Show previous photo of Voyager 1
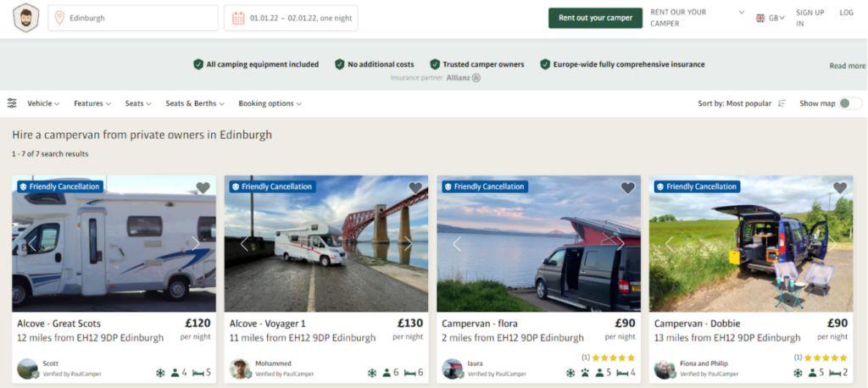Image resolution: width=868 pixels, height=388 pixels. click(x=244, y=244)
